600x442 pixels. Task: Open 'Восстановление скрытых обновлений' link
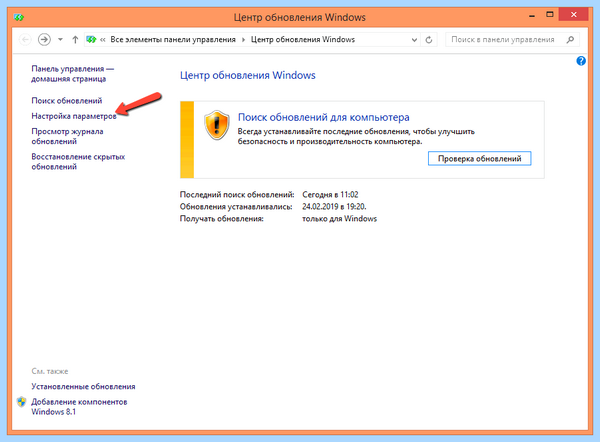(x=78, y=161)
